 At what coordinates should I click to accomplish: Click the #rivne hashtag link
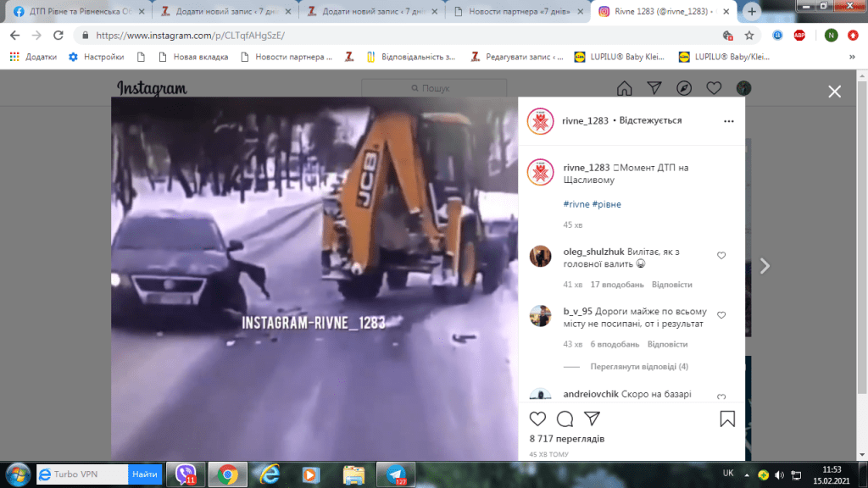coord(576,204)
